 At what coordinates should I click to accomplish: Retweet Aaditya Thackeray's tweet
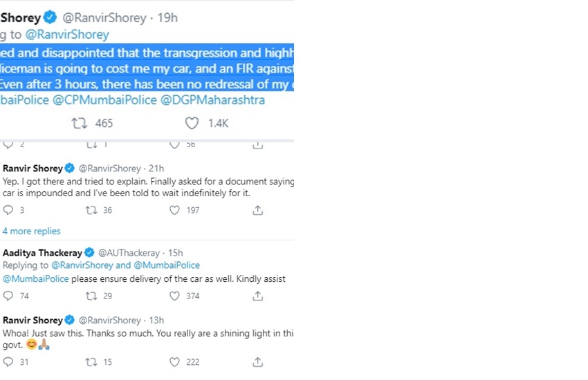click(x=91, y=296)
